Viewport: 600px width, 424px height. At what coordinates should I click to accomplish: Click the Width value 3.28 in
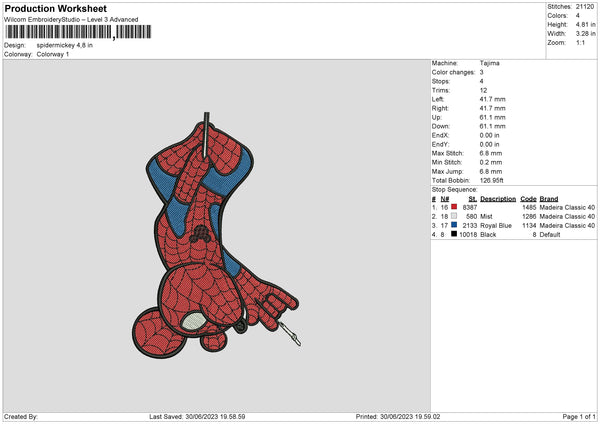pos(585,34)
